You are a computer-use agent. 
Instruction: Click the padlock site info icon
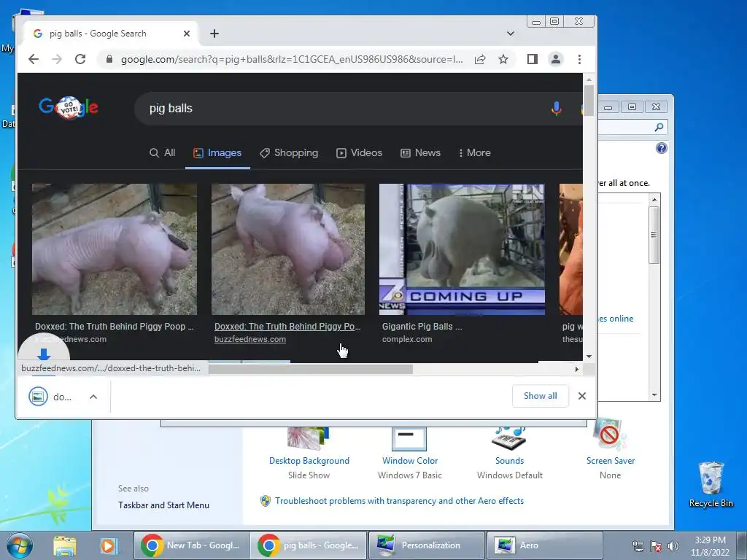coord(109,59)
